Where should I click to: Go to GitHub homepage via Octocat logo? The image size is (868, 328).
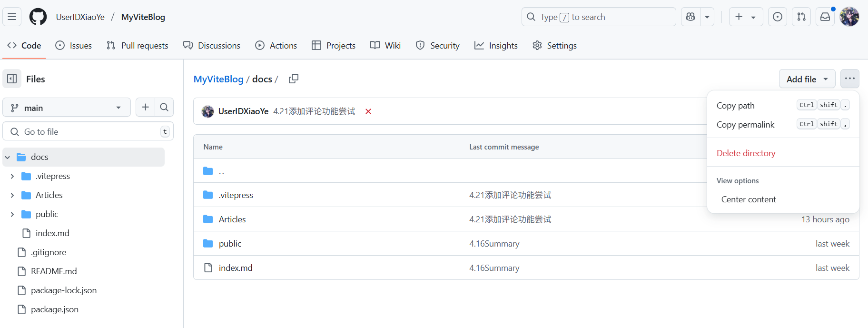[x=38, y=17]
